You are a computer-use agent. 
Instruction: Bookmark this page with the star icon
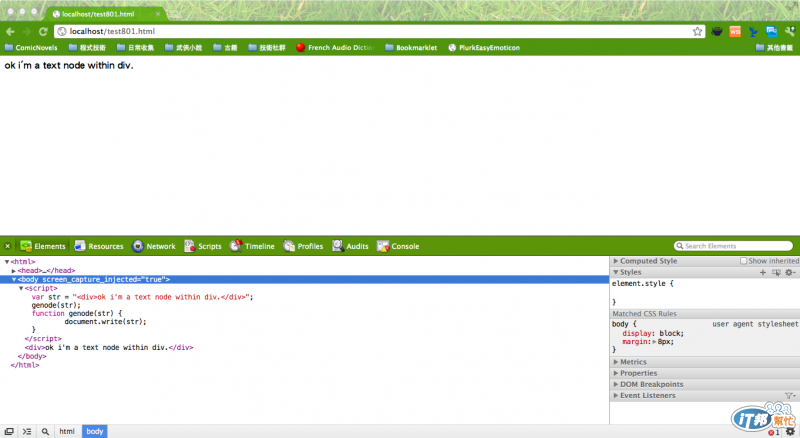[x=697, y=32]
